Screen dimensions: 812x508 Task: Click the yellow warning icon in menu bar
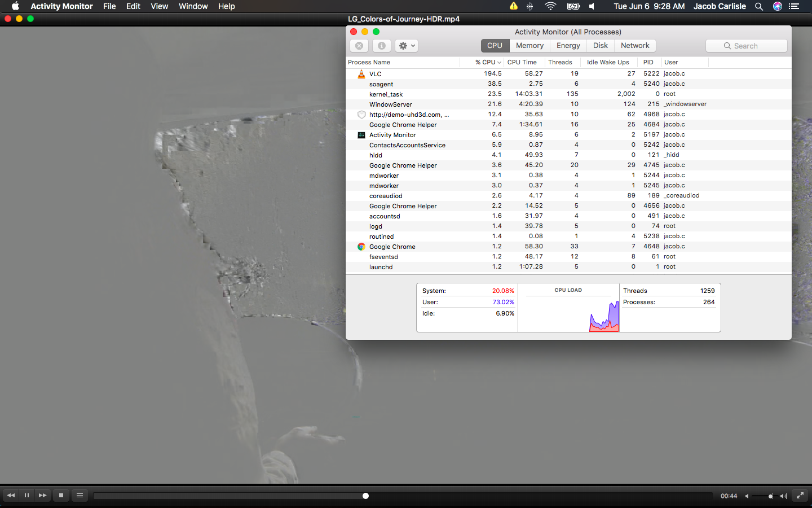[513, 6]
